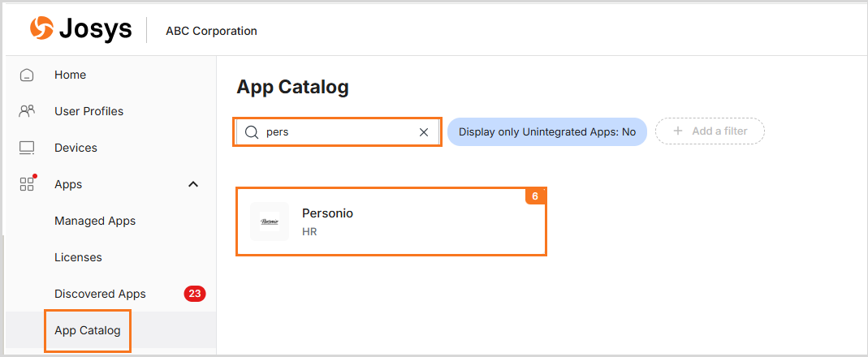Viewport: 868px width, 357px height.
Task: Collapse the Apps menu chevron
Action: pos(193,184)
